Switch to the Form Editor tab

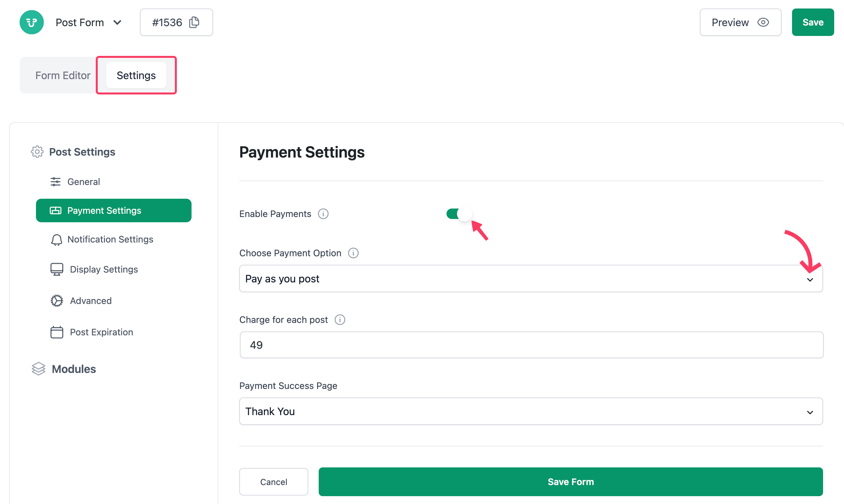[x=63, y=76]
